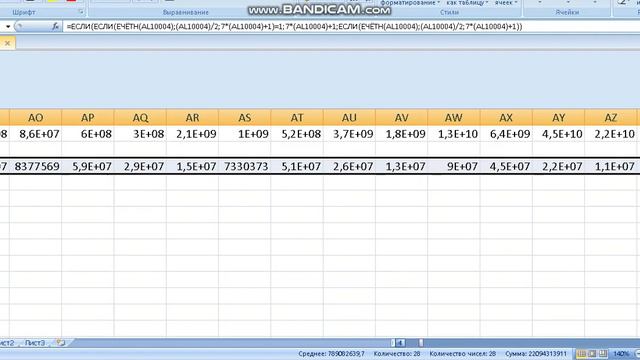Click inside the formula bar text
640x360 pixels.
[294, 27]
